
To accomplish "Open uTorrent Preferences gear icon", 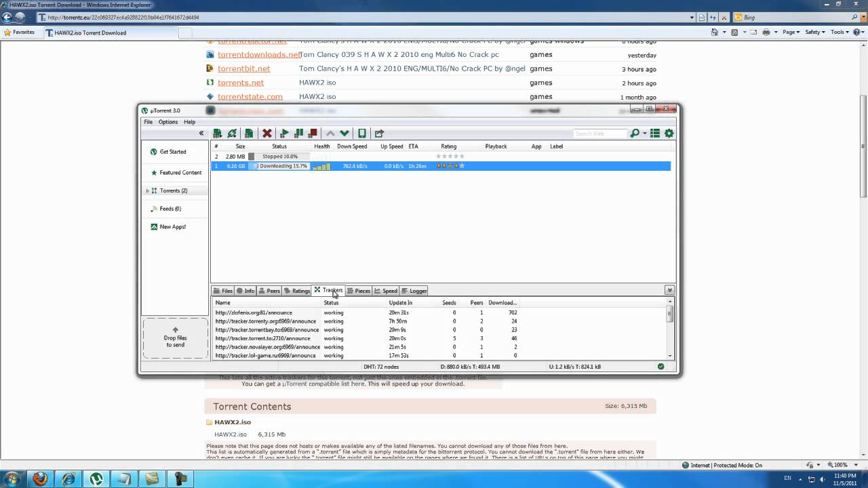I will coord(669,134).
